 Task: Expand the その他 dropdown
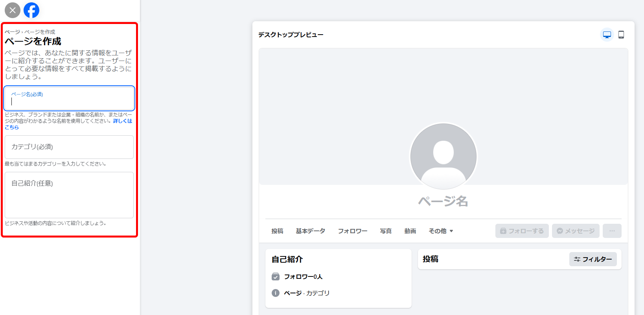click(x=441, y=231)
